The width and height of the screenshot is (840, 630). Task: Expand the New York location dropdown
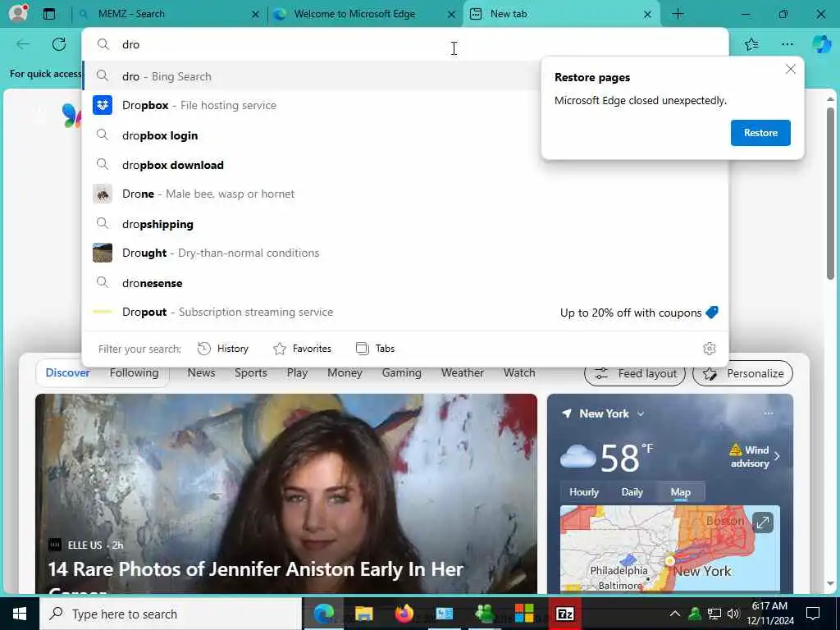[641, 414]
